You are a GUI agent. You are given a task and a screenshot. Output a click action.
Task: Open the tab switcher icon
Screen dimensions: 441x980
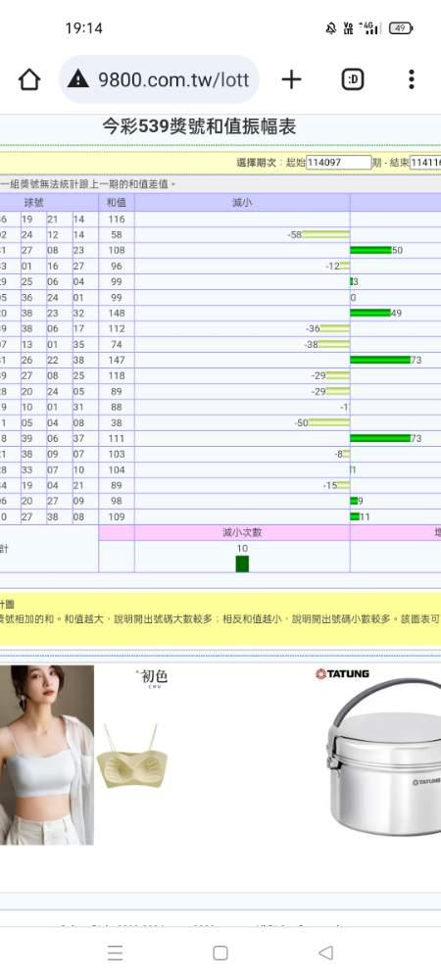[x=352, y=79]
